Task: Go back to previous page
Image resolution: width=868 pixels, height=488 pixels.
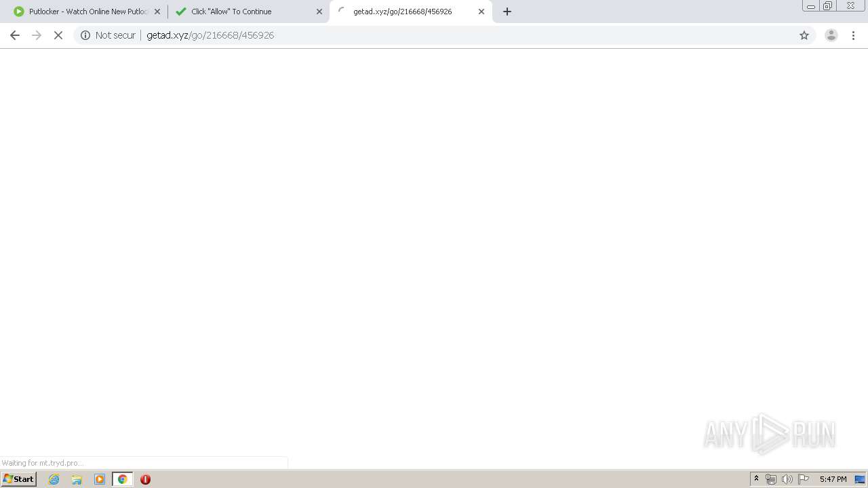Action: tap(15, 35)
